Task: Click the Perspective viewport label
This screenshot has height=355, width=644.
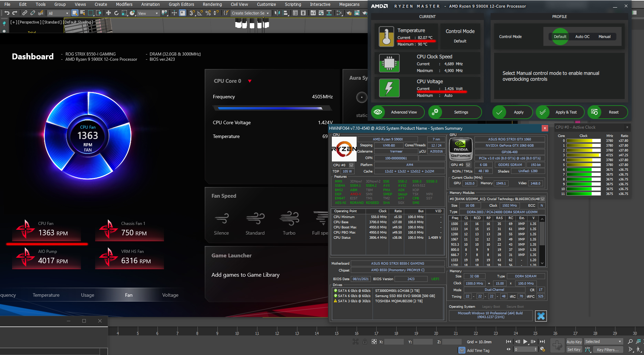Action: click(29, 22)
